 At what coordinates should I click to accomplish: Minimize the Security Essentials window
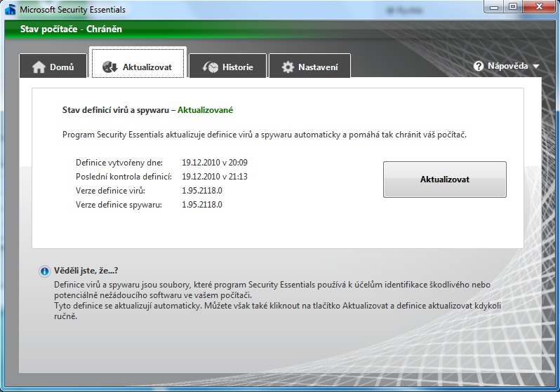(493, 6)
